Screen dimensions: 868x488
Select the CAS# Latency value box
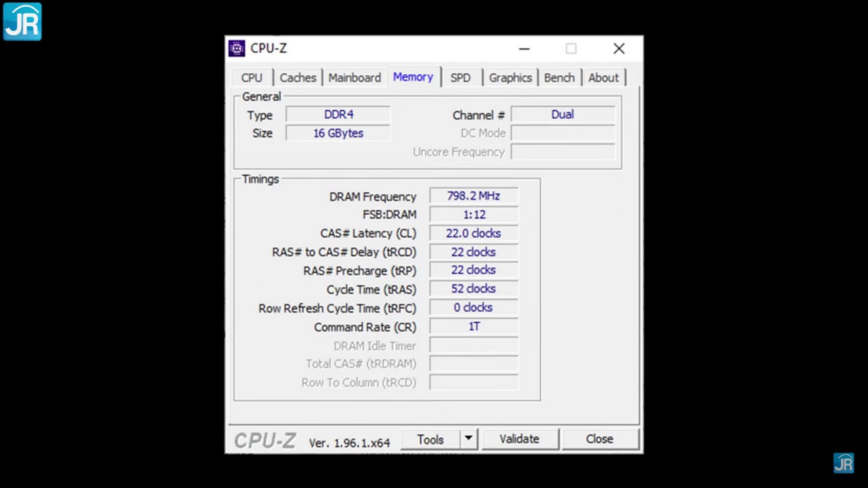coord(473,233)
